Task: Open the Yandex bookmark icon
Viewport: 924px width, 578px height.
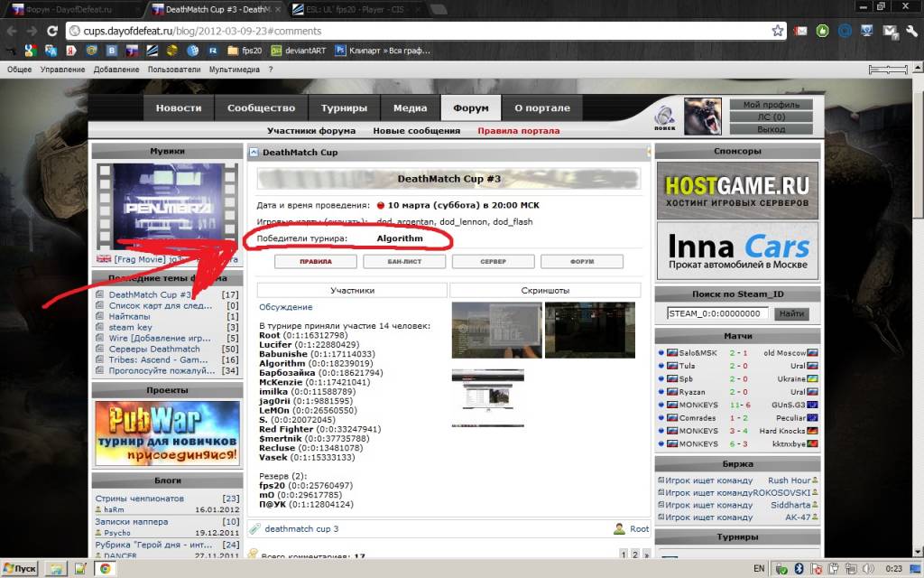Action: click(71, 51)
